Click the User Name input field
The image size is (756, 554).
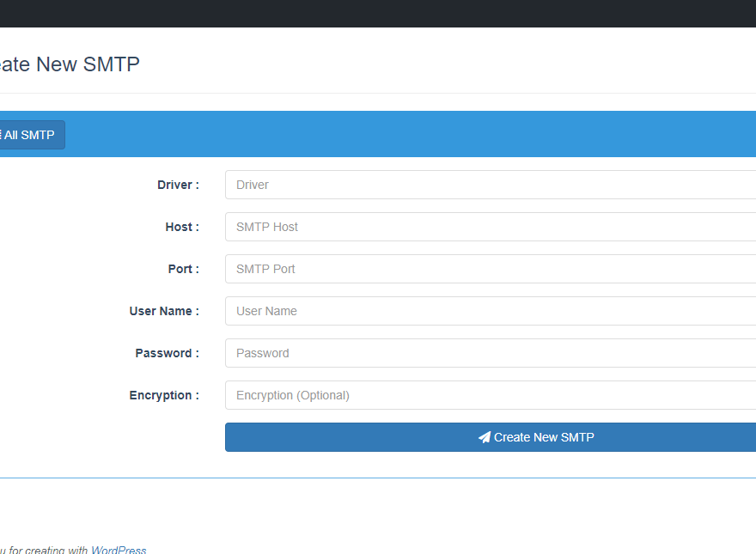pos(491,311)
